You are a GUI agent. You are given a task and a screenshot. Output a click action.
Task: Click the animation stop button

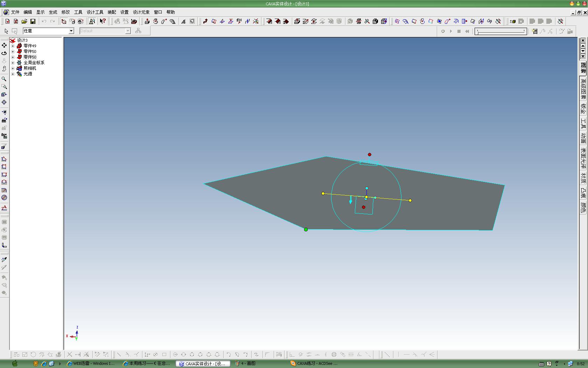459,31
